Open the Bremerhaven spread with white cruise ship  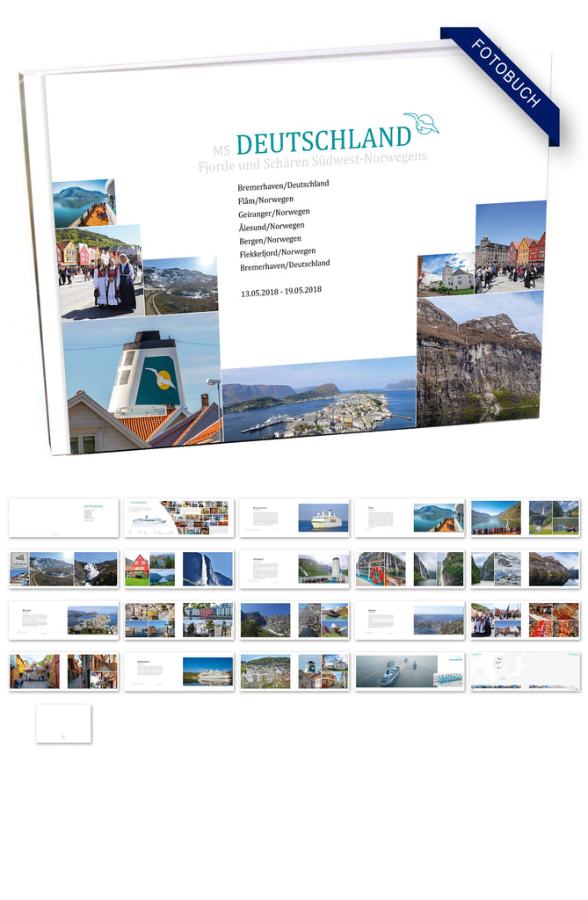click(294, 518)
